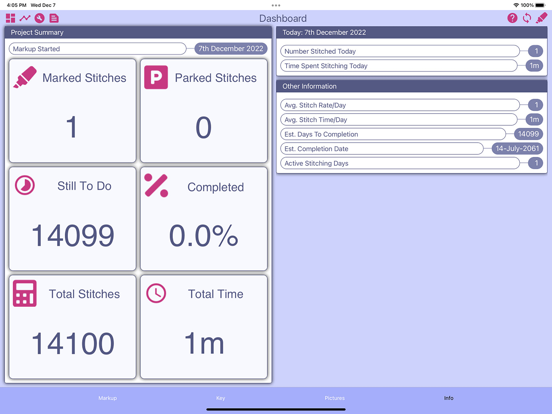
Task: Tap the Avg. Stitch Rate/Day value badge
Action: (535, 105)
